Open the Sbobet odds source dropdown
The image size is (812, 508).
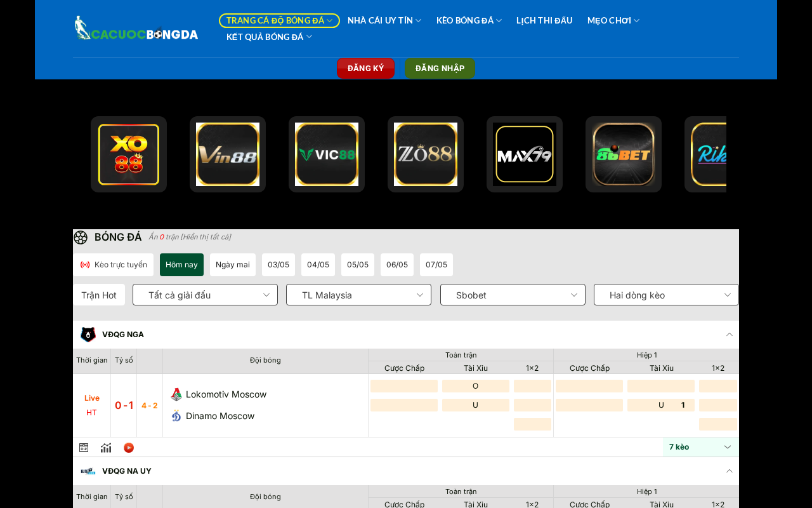(513, 295)
